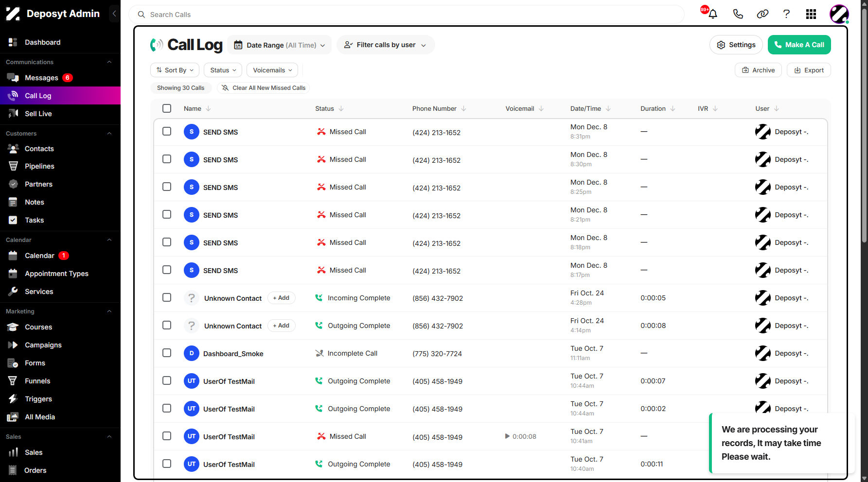Open Campaigns in the sidebar
Screen dimensions: 868x482
click(43, 345)
